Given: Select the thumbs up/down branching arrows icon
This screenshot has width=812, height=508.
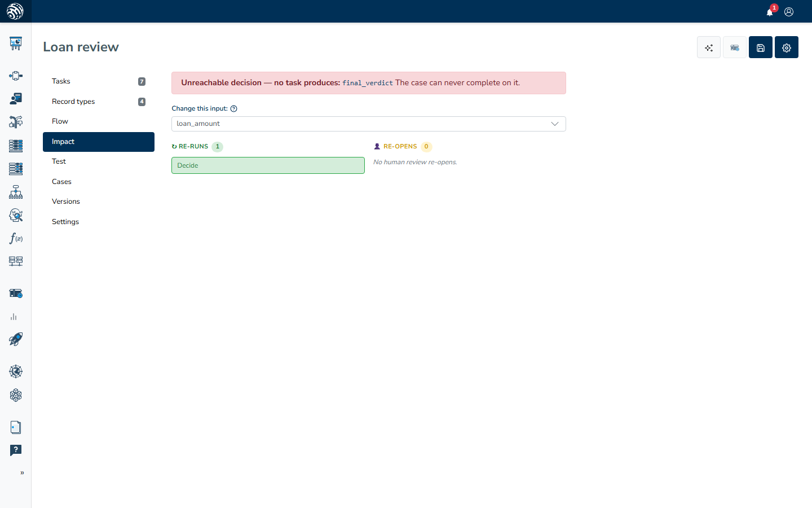Looking at the screenshot, I should tap(16, 122).
